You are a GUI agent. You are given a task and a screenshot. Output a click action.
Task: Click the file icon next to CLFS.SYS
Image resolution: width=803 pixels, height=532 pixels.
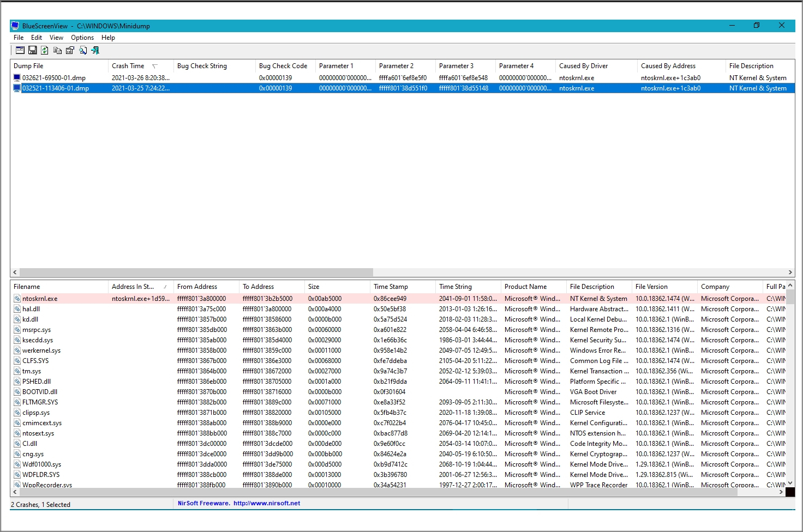tap(17, 361)
